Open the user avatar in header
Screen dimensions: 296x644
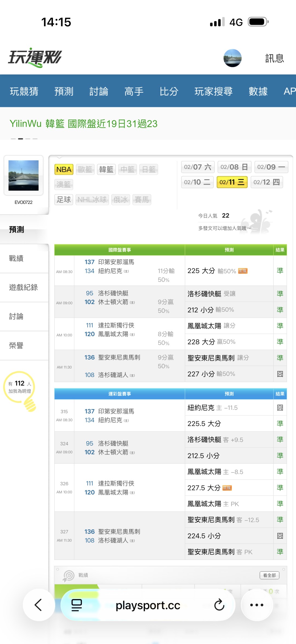[232, 58]
